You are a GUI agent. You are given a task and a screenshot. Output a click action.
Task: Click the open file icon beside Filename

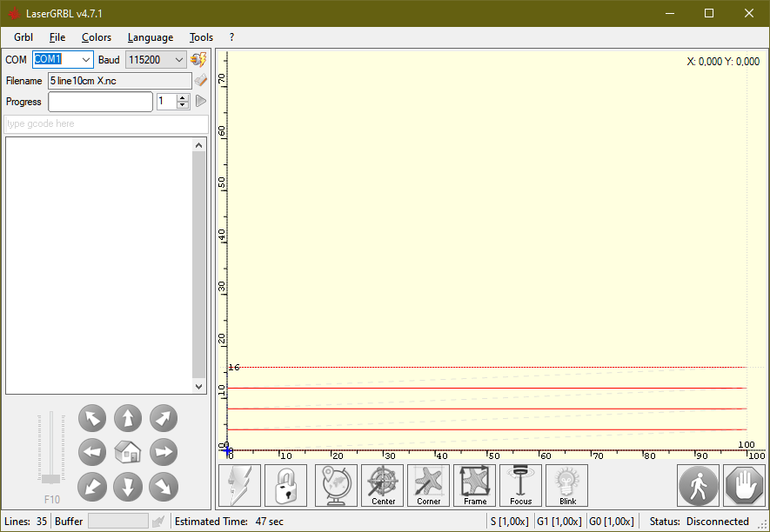point(200,81)
